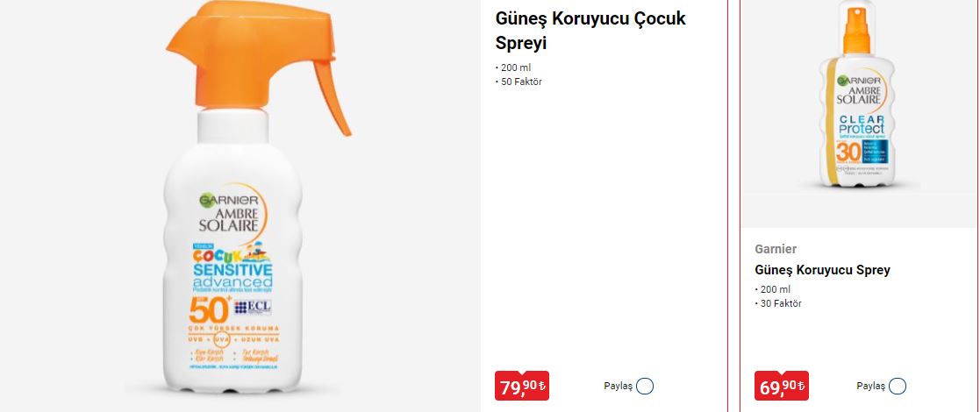Click the share circle beside the 79,90 price
Viewport: 980px width, 412px height.
point(644,386)
